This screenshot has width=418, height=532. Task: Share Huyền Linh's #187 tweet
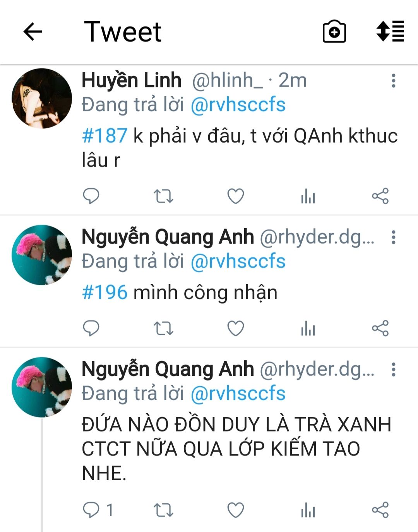coord(380,196)
